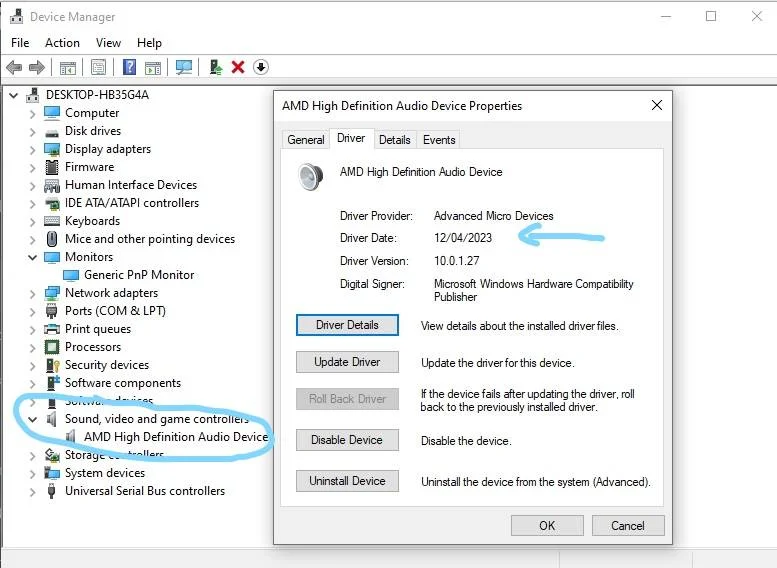Expand the Ports (COM & LPT) arrow
The width and height of the screenshot is (777, 568).
point(32,312)
